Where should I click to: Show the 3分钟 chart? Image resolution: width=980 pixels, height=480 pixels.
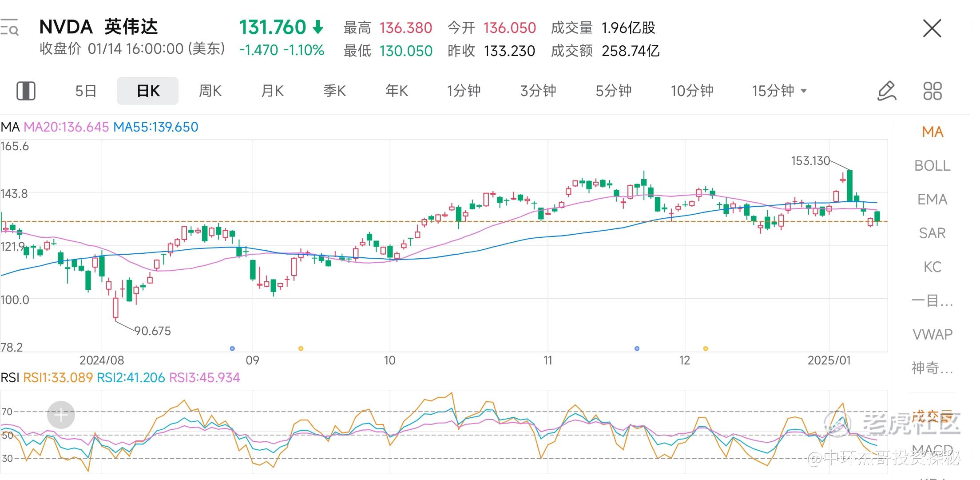538,91
